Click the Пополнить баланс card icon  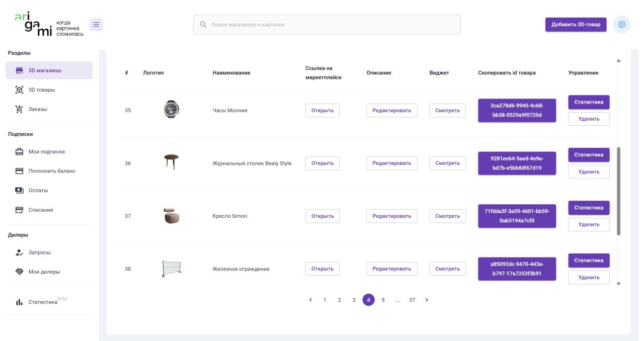click(x=20, y=171)
